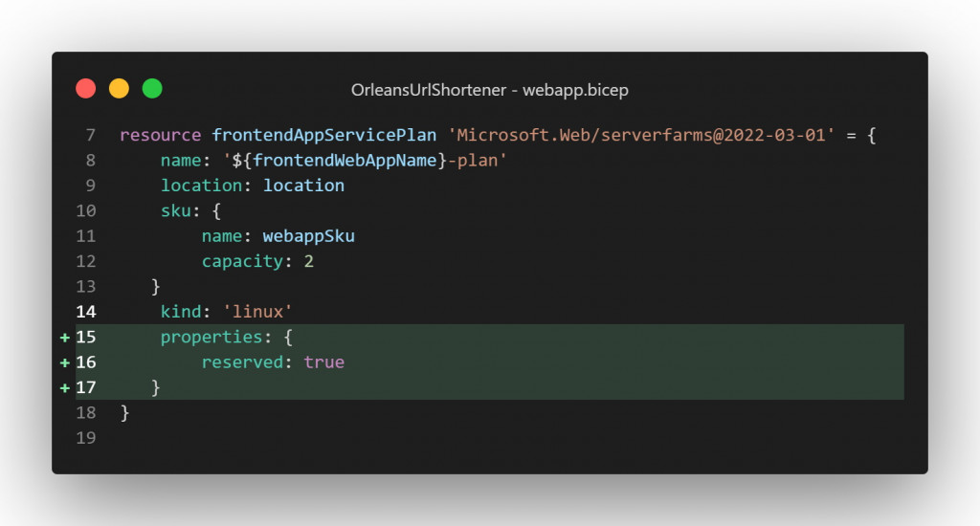Screen dimensions: 980x526
Task: Click the red close window dot
Action: [x=86, y=89]
